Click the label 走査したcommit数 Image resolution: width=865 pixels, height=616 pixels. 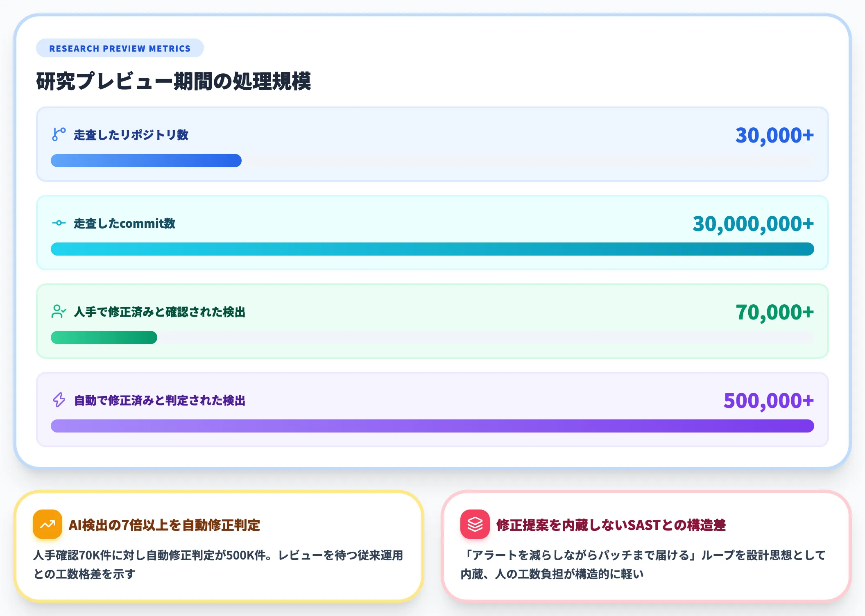click(x=125, y=223)
